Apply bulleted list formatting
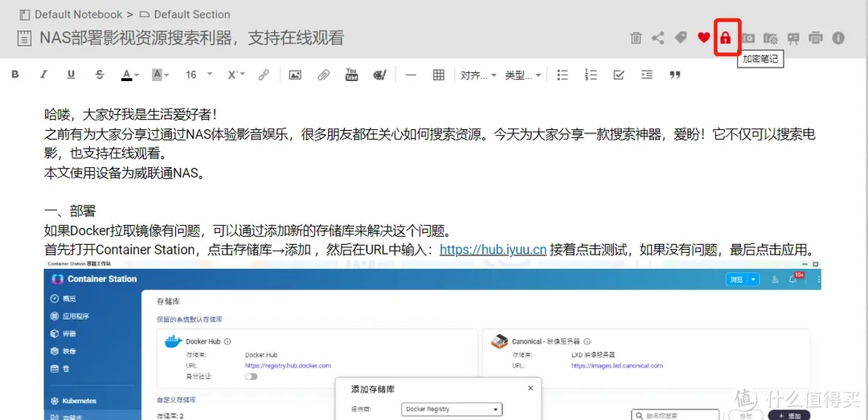The height and width of the screenshot is (420, 868). [x=563, y=75]
